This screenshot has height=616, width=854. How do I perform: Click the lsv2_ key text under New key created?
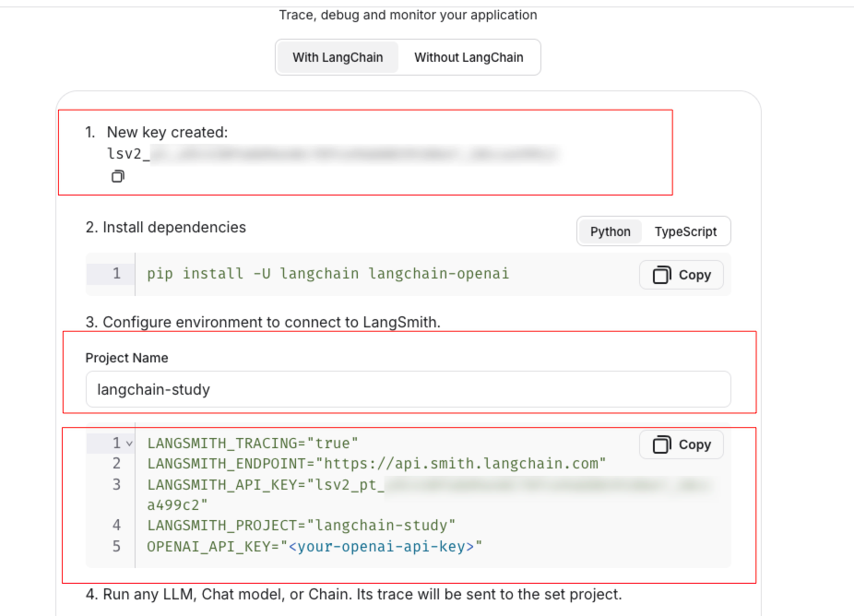[128, 153]
